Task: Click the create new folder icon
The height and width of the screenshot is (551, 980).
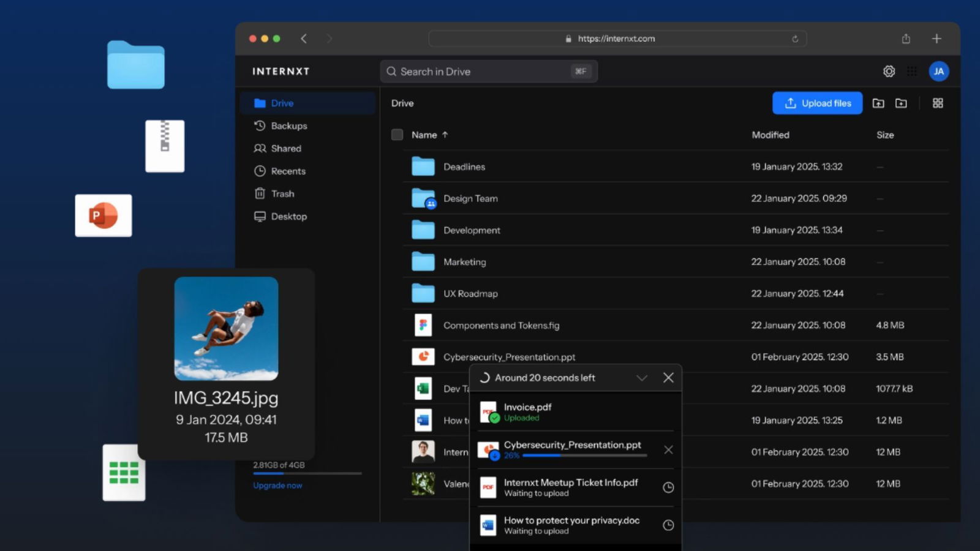Action: 901,103
